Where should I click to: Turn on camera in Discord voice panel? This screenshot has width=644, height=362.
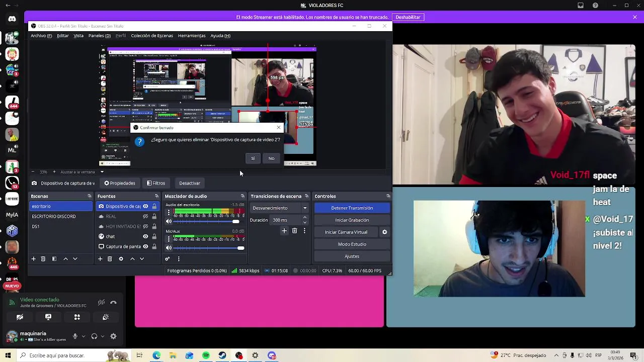point(20,317)
